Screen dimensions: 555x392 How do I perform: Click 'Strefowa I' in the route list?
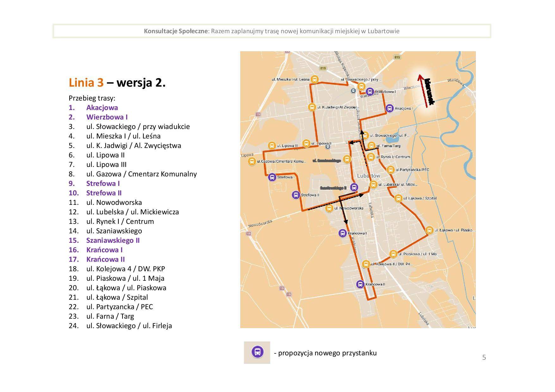pos(103,183)
